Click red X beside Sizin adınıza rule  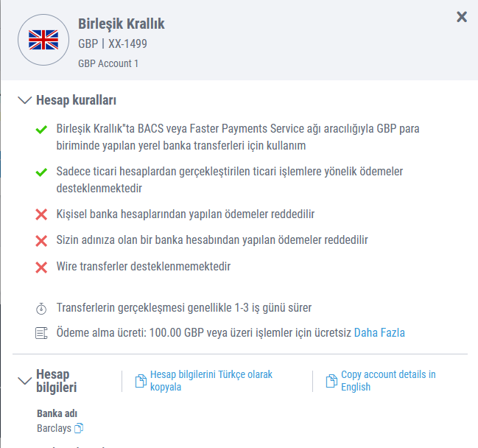pyautogui.click(x=41, y=241)
